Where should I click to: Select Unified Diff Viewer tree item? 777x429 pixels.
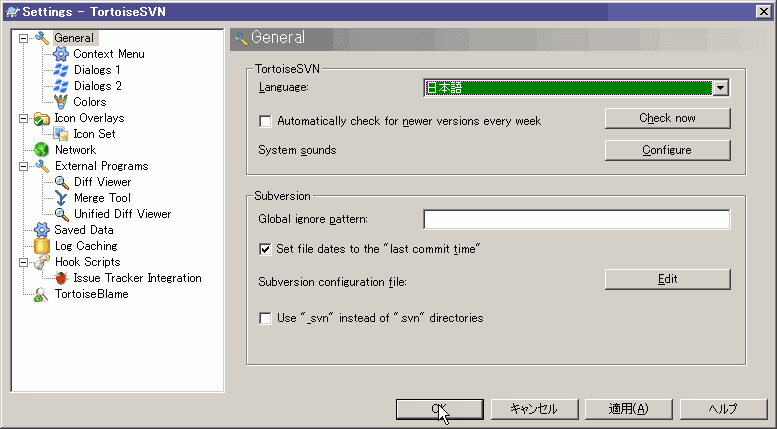pos(122,214)
